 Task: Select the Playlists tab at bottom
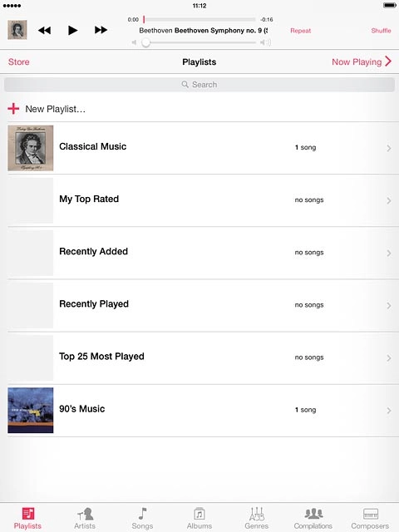tap(27, 519)
